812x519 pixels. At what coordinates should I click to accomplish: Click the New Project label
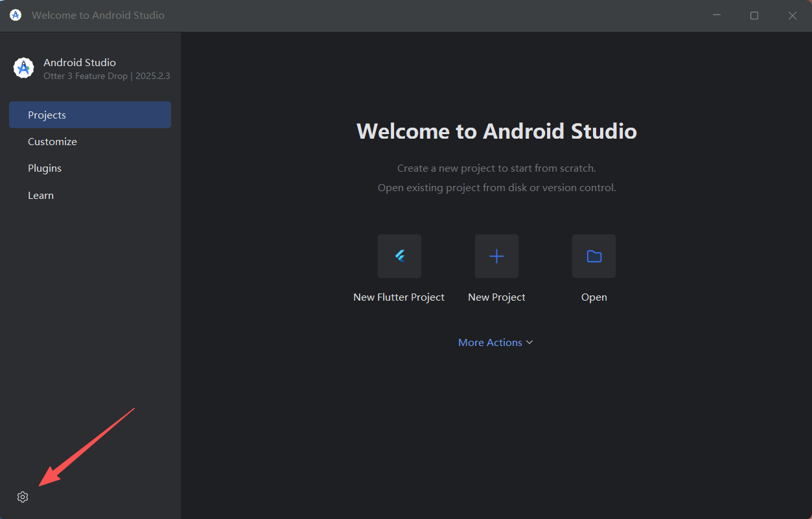(496, 297)
